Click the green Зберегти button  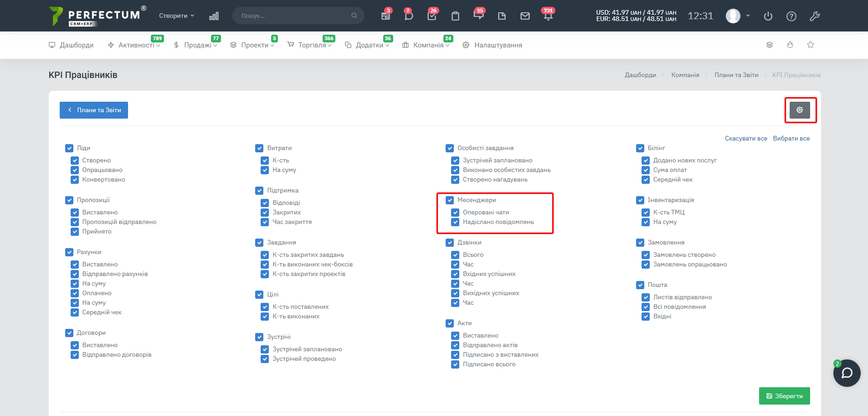click(784, 396)
